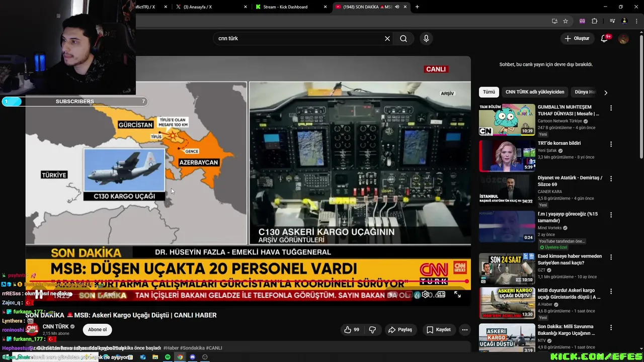Pause the CNN Türk live video
Viewport: 644px width, 362px height.
(39, 295)
